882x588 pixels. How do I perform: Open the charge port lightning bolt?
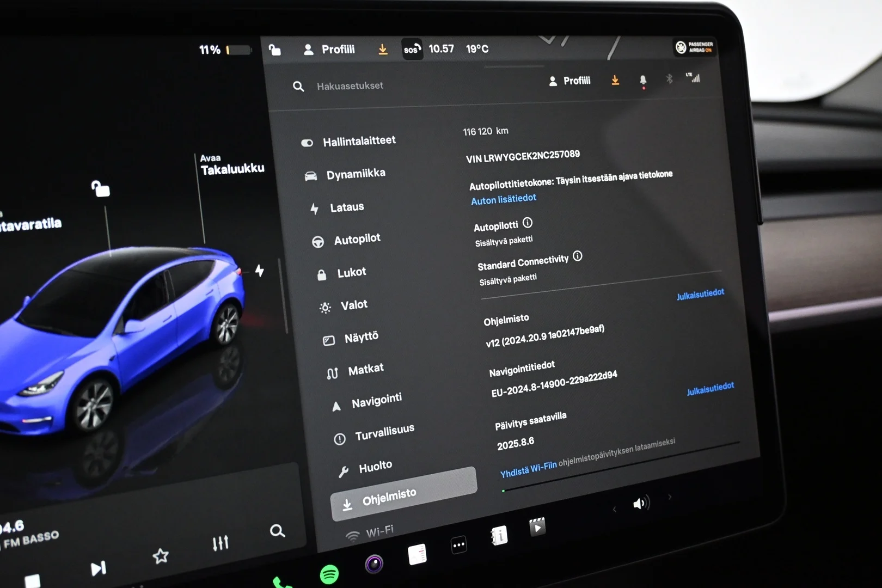click(260, 270)
